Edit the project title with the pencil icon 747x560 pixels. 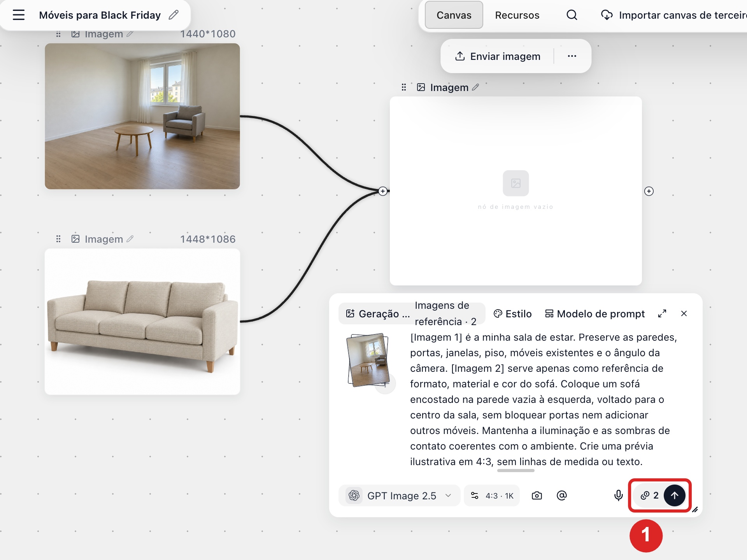pos(174,15)
